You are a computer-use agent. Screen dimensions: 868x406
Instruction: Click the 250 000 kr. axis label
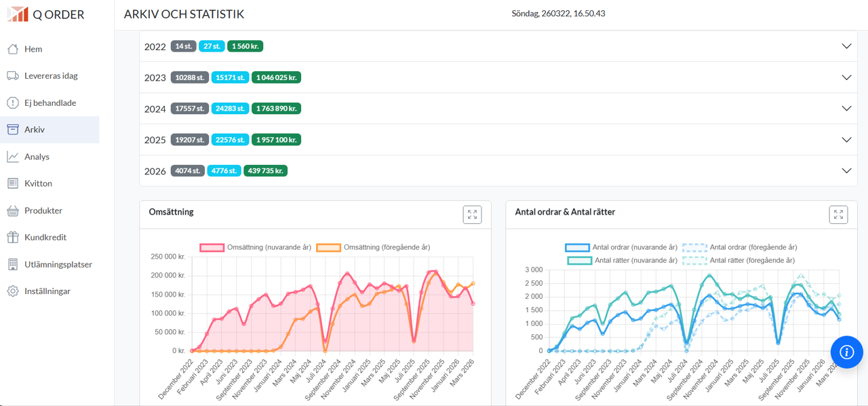click(167, 257)
